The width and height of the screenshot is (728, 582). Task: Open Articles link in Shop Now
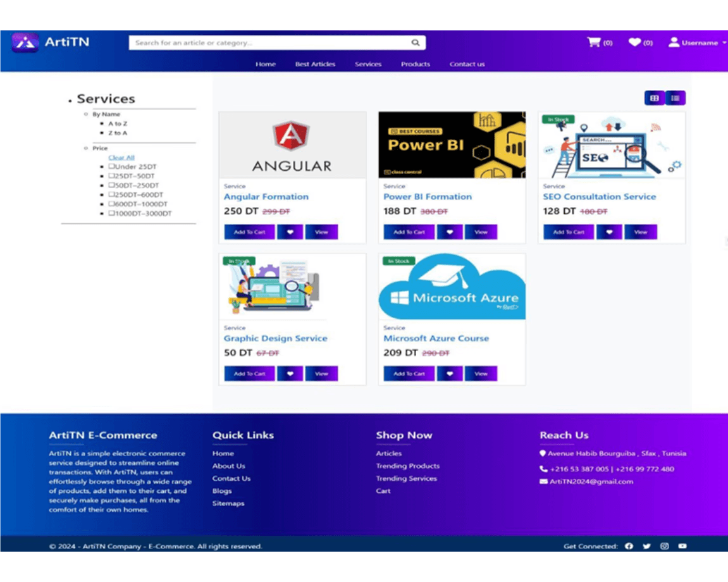388,454
